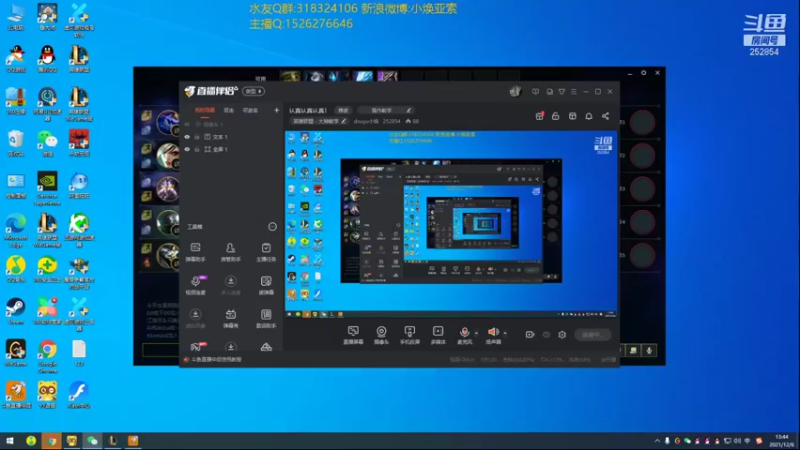Open the 视频连麦 microphone tool

coord(195,285)
